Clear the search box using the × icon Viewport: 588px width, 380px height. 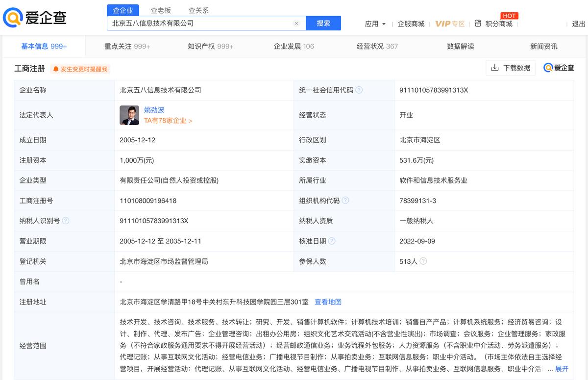point(296,23)
